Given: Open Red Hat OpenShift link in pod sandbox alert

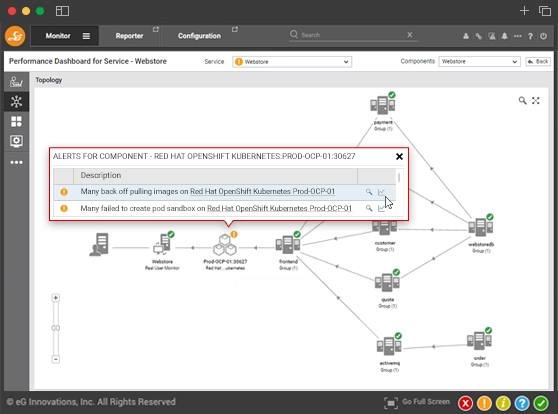Looking at the screenshot, I should point(279,208).
